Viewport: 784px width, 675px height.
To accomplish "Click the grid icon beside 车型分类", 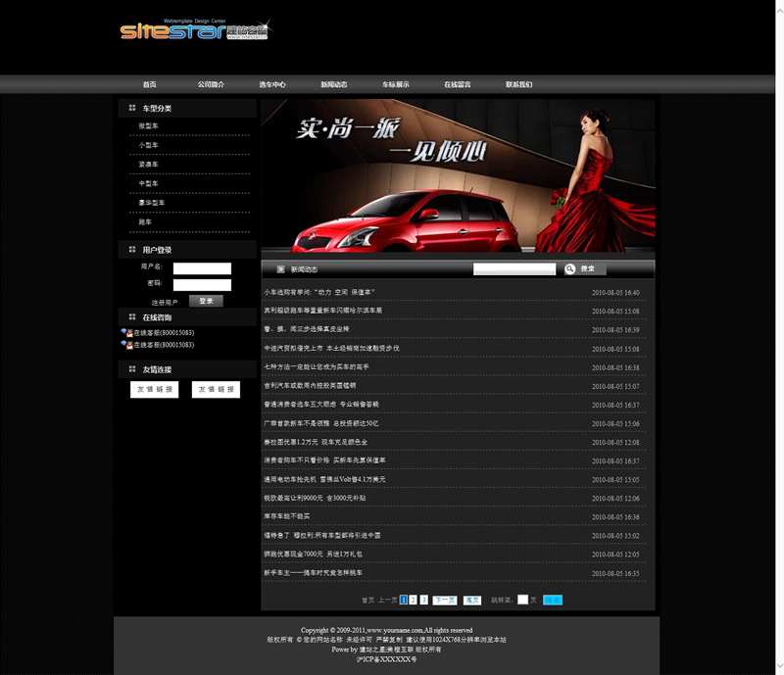I will point(132,108).
